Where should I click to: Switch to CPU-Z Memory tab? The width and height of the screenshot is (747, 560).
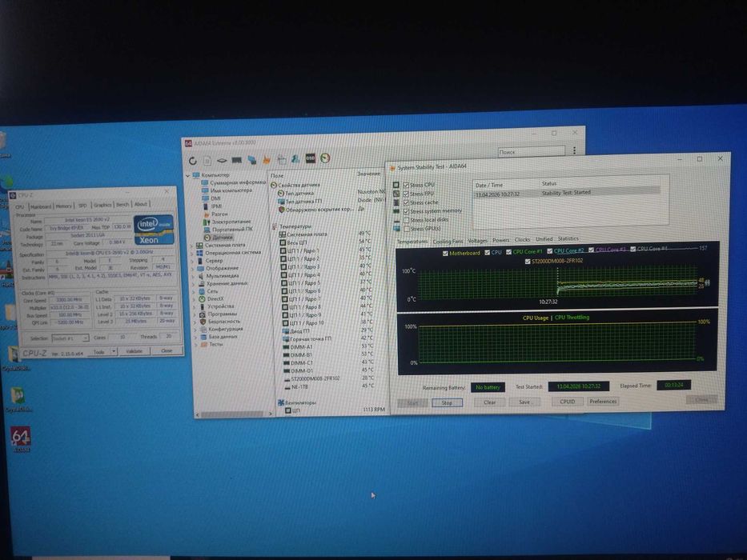(63, 206)
